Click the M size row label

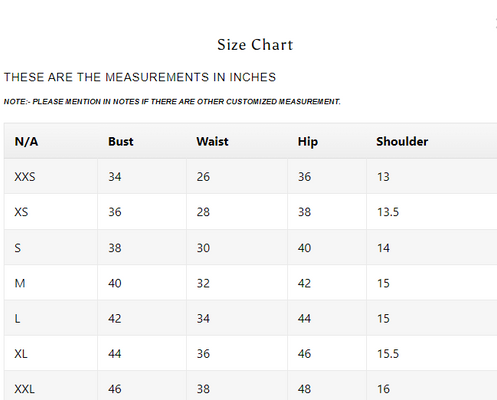(20, 283)
